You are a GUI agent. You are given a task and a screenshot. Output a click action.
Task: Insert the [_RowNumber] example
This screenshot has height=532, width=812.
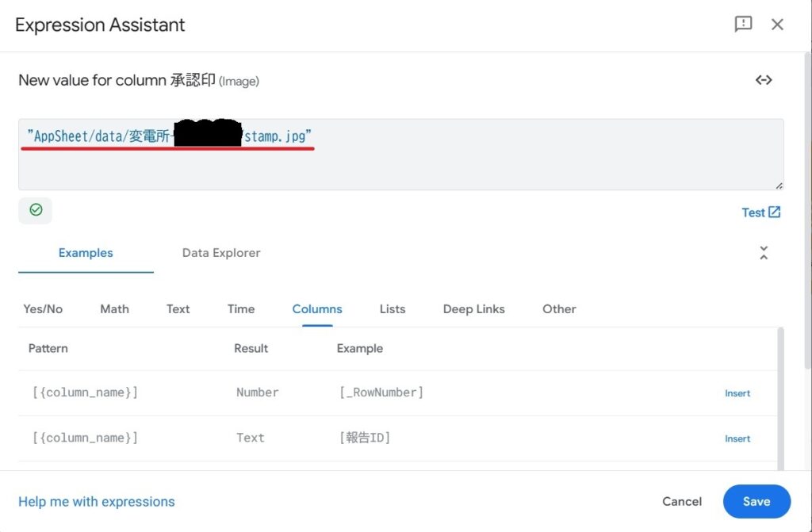737,393
